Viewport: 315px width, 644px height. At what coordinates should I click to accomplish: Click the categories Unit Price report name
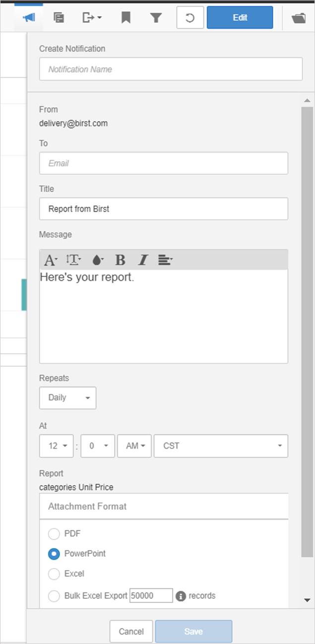[x=76, y=487]
